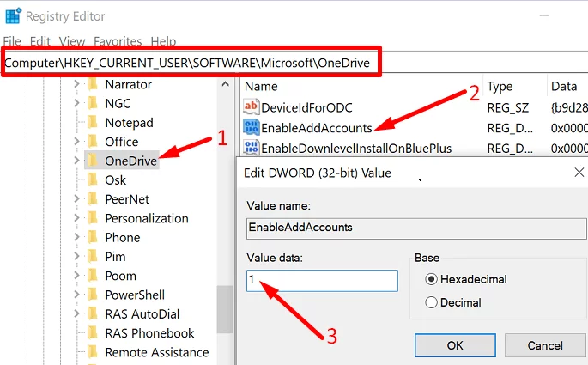Expand the Personalization key

point(76,218)
